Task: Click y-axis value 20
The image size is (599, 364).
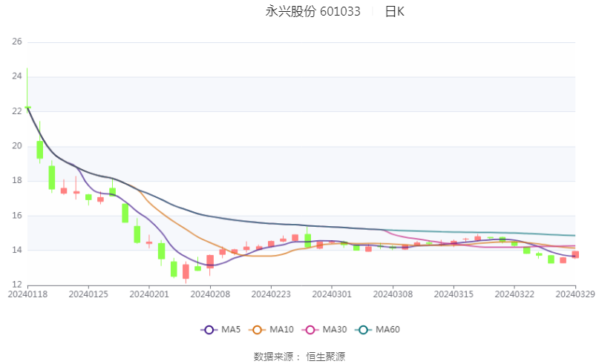Action: (17, 146)
